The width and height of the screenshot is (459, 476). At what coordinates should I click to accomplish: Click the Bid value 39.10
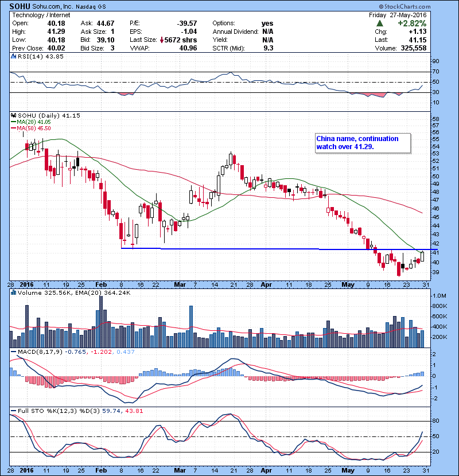[x=106, y=40]
